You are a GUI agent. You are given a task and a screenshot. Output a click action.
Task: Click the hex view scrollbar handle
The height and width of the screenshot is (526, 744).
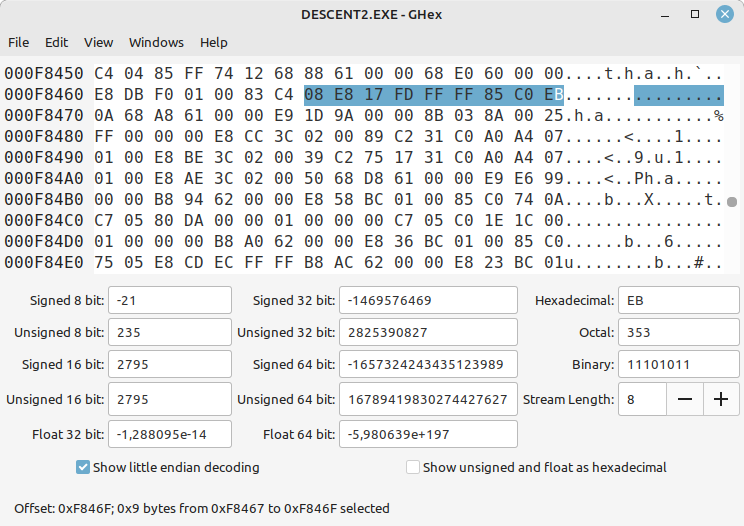(732, 202)
